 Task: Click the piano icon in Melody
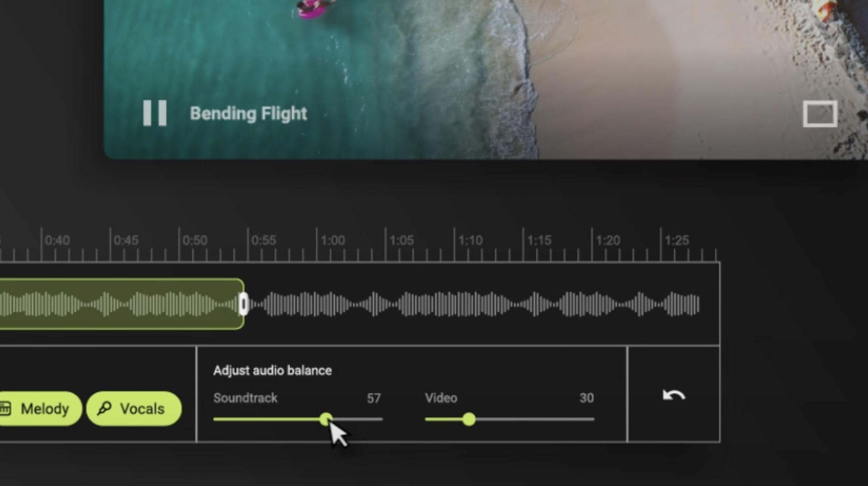(5, 408)
